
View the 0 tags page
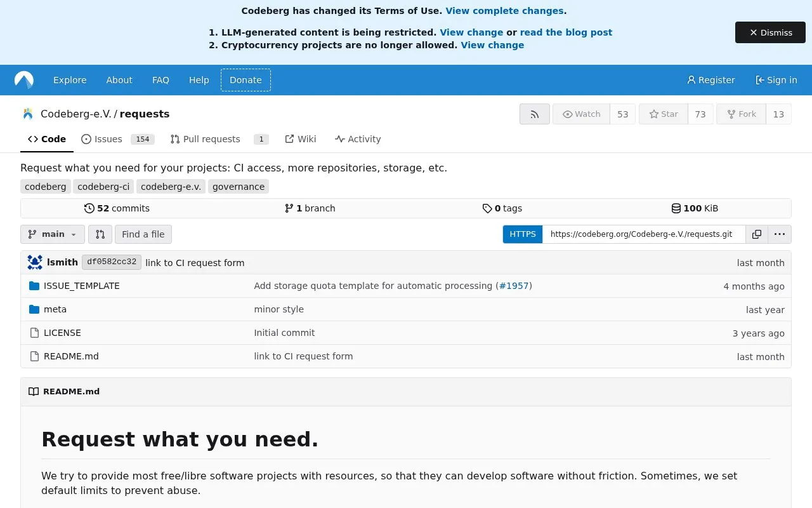[502, 208]
